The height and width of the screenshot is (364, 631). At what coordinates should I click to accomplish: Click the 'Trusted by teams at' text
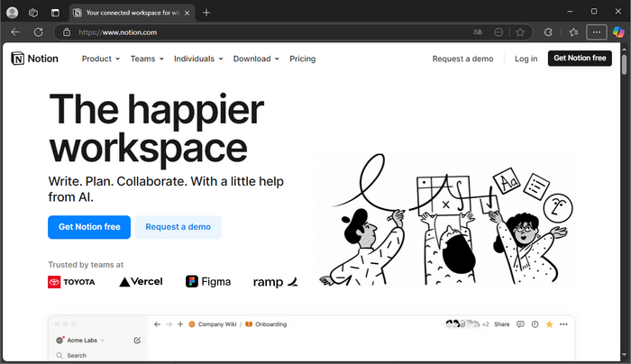tap(86, 265)
